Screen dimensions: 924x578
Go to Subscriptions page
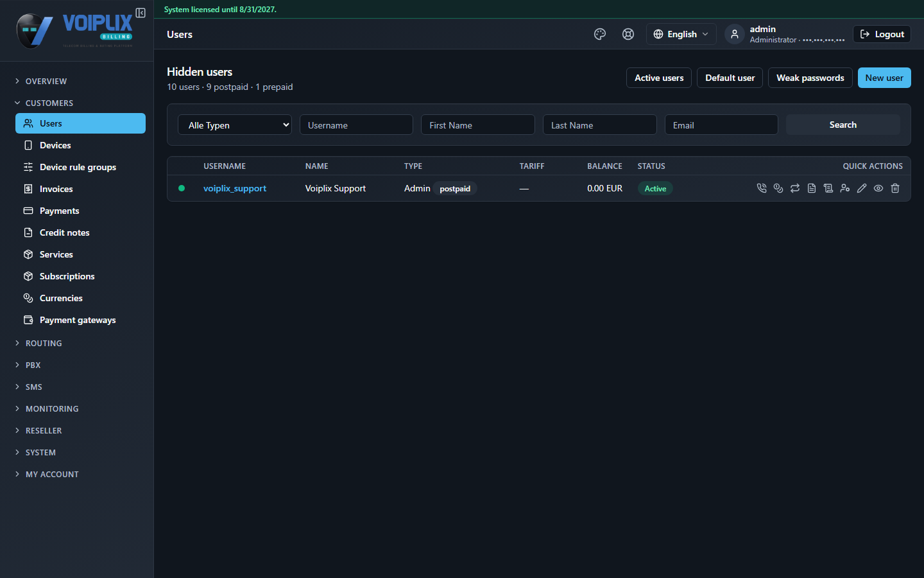click(80, 276)
